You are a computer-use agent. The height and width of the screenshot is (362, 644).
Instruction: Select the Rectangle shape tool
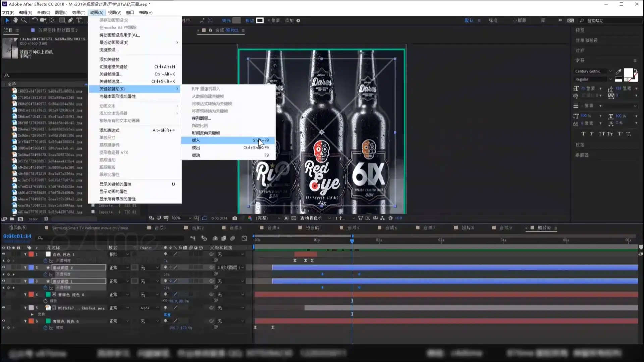[62, 20]
